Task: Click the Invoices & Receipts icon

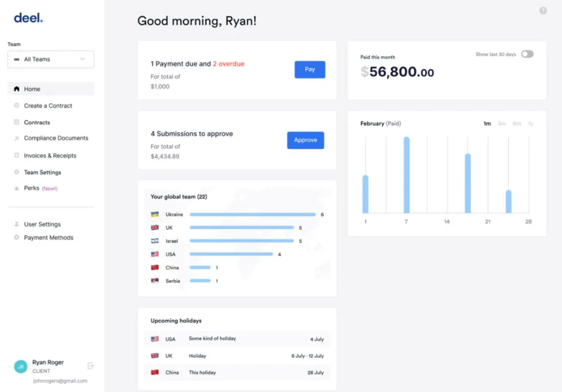Action: 16,156
